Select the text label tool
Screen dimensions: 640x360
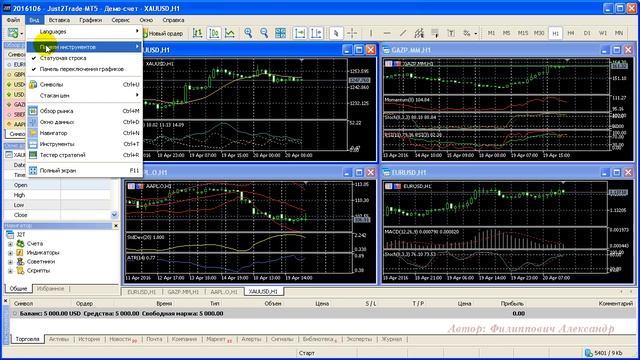[451, 33]
